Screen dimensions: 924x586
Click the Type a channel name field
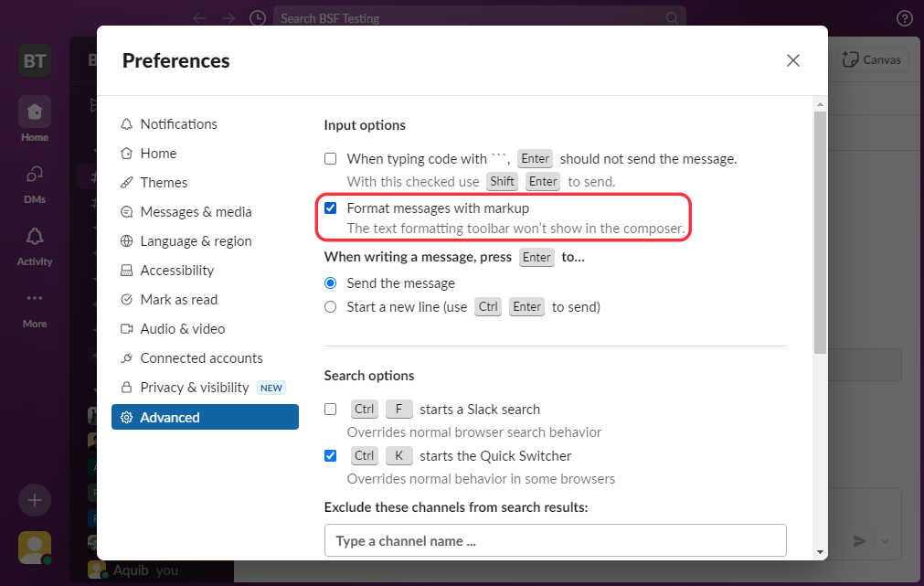(x=555, y=540)
